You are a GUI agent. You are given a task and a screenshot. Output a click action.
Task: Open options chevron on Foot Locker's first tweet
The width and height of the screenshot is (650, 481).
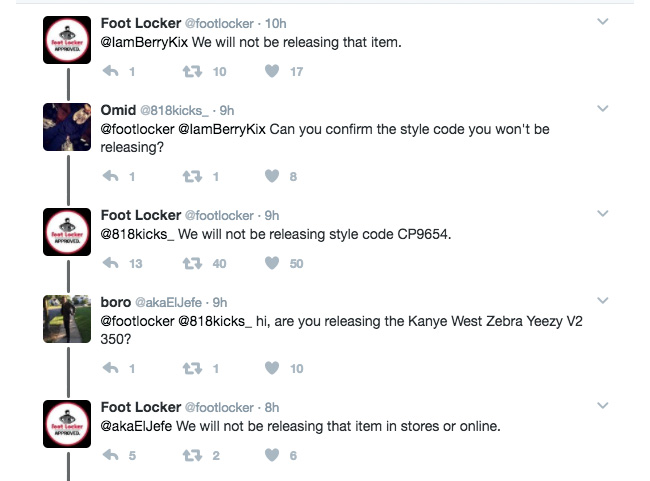click(602, 22)
